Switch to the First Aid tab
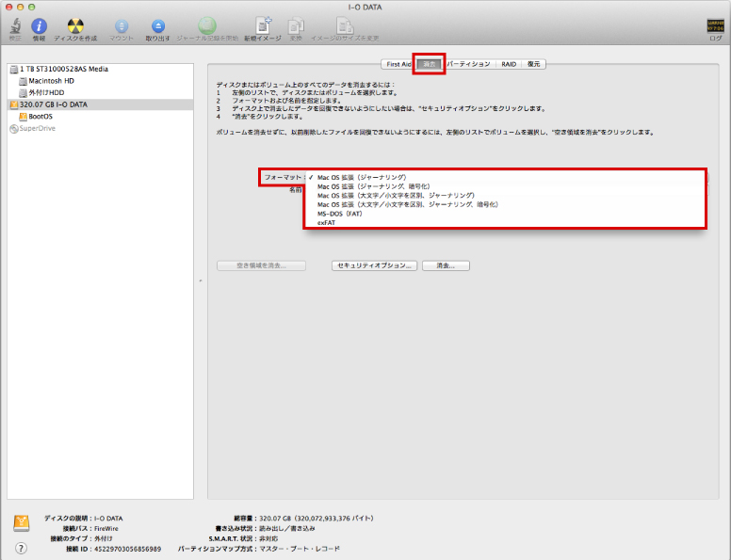 click(x=398, y=64)
